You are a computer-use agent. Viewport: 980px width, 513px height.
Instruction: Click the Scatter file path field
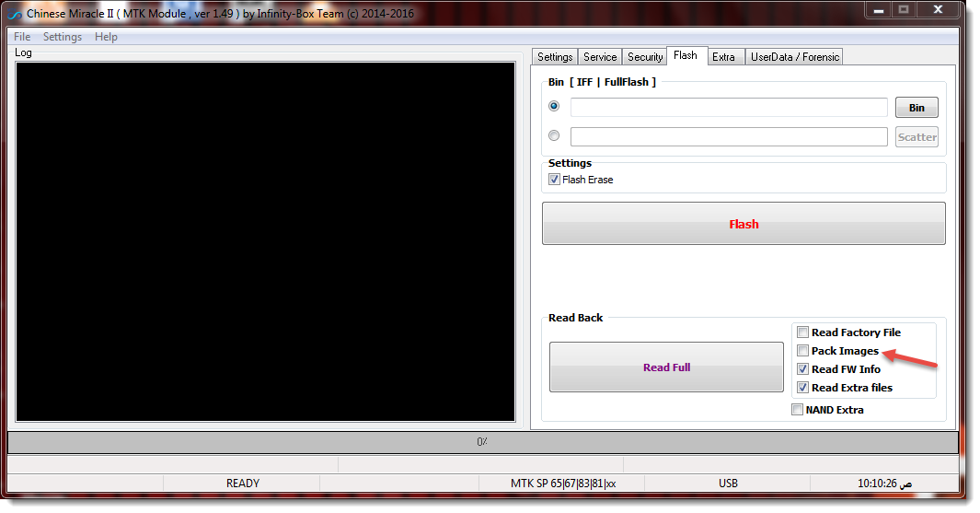point(729,136)
